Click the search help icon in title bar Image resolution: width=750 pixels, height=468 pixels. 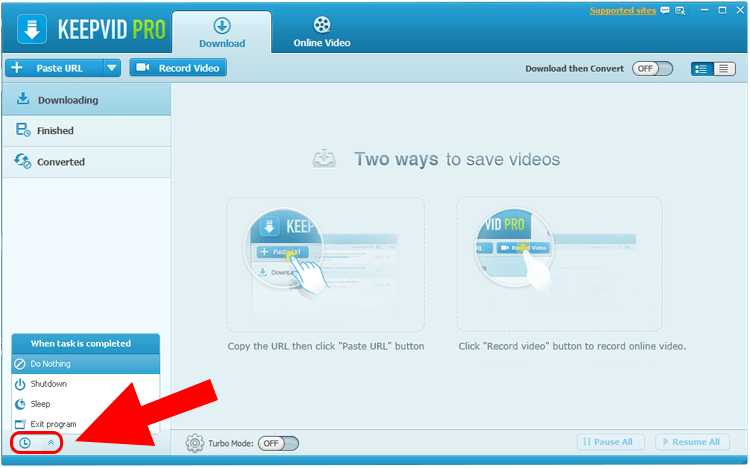(x=680, y=11)
